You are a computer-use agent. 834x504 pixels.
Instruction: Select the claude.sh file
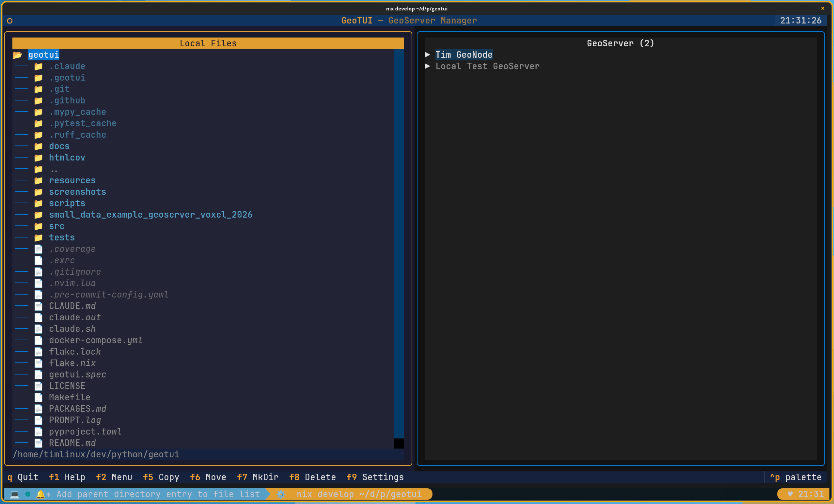coord(72,329)
